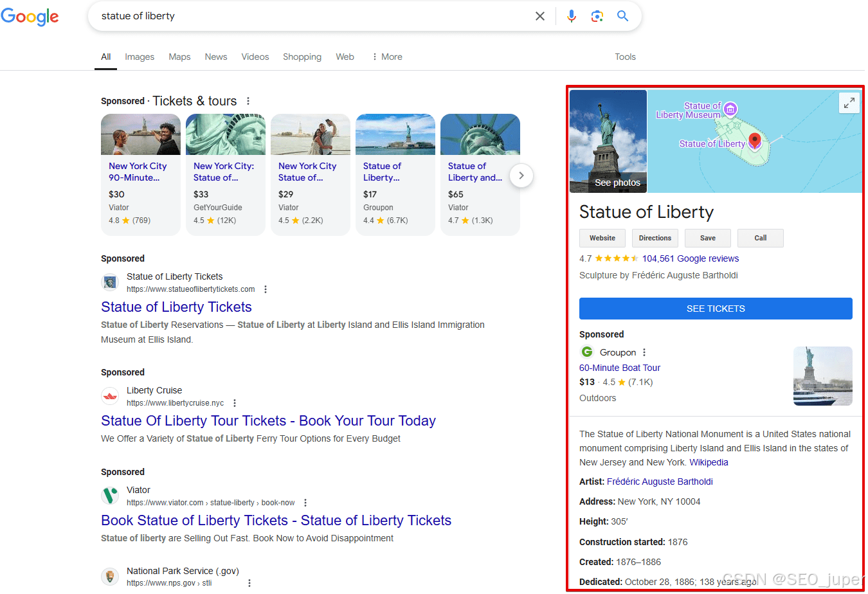Click the Website button in knowledge panel
This screenshot has height=594, width=868.
602,238
